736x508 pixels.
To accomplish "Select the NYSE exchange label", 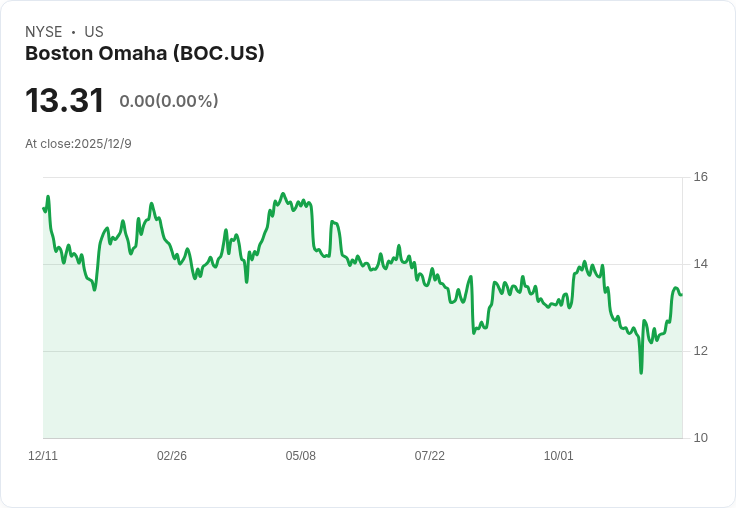I will [x=44, y=32].
